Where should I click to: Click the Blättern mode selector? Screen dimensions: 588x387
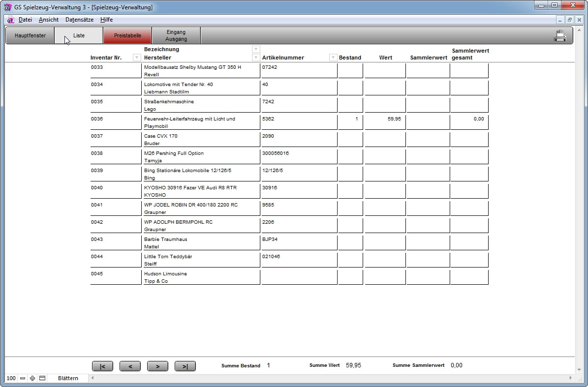click(x=68, y=378)
